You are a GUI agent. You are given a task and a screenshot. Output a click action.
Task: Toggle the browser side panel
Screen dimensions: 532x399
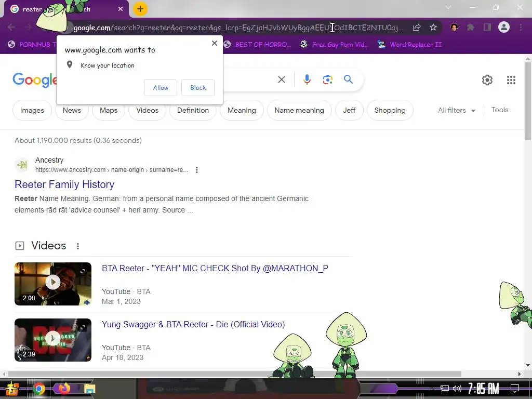point(487,27)
